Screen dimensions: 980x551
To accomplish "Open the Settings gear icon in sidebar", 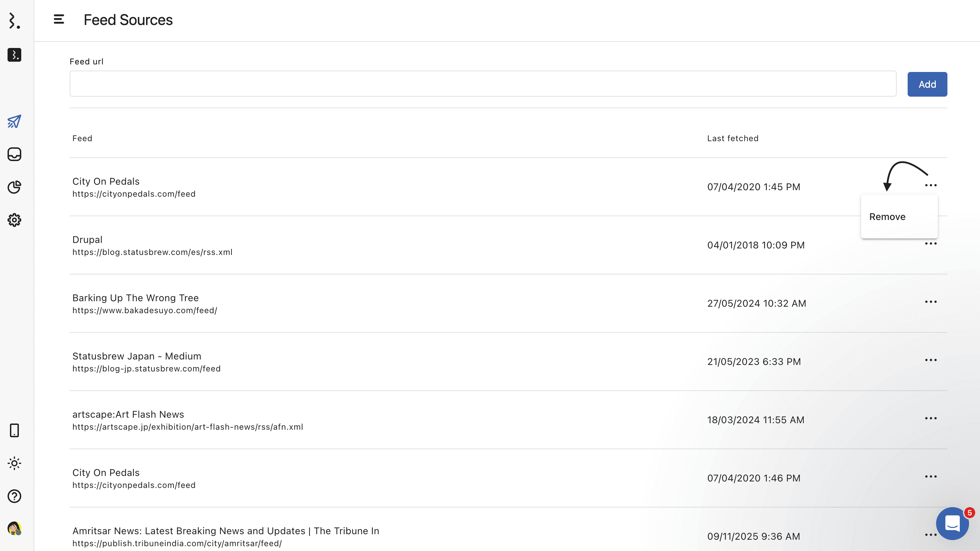I will (14, 220).
